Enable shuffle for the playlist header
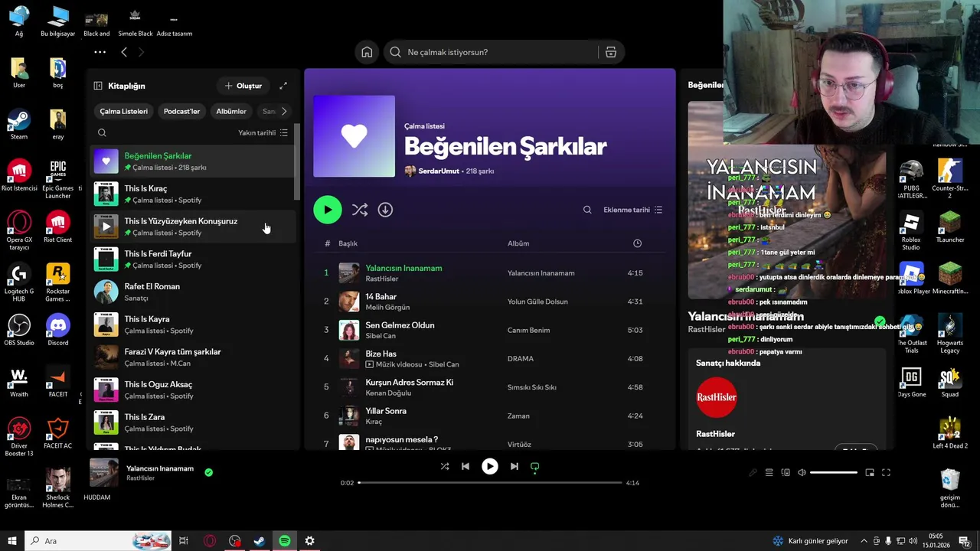The height and width of the screenshot is (551, 980). (359, 210)
